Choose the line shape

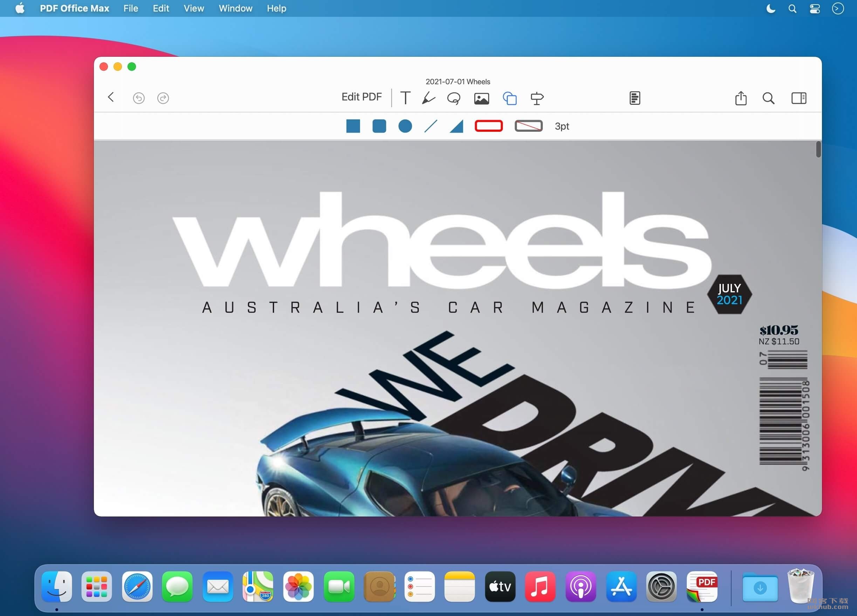click(431, 126)
